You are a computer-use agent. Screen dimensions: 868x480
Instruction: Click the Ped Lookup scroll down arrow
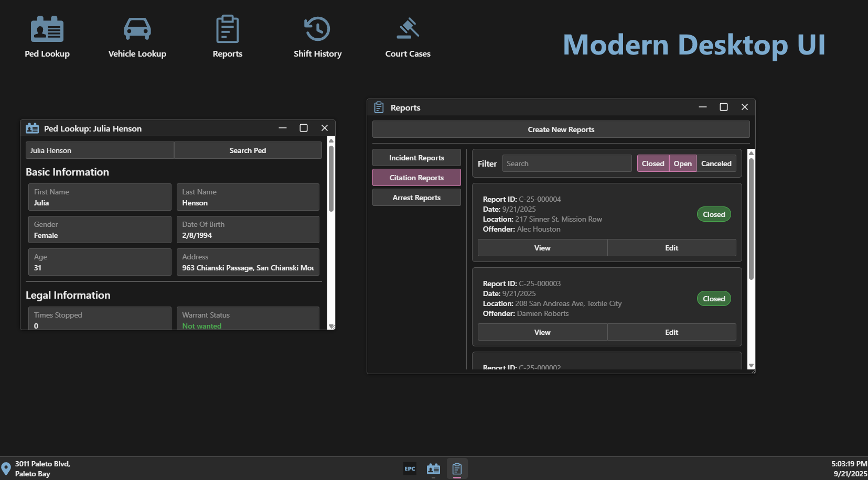[x=331, y=326]
